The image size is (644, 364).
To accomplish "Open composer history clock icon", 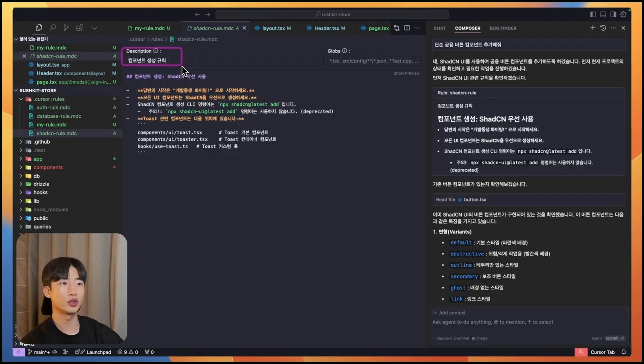I will pyautogui.click(x=603, y=28).
